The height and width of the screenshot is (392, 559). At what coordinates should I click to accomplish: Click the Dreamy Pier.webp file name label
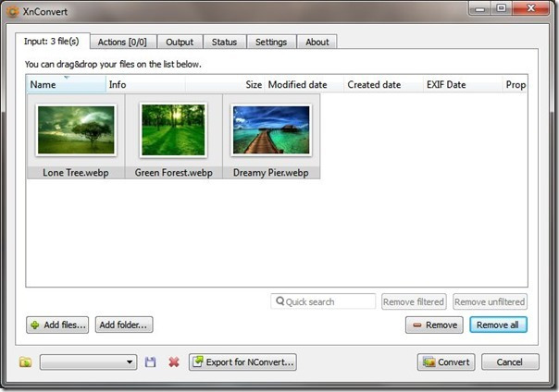[271, 173]
